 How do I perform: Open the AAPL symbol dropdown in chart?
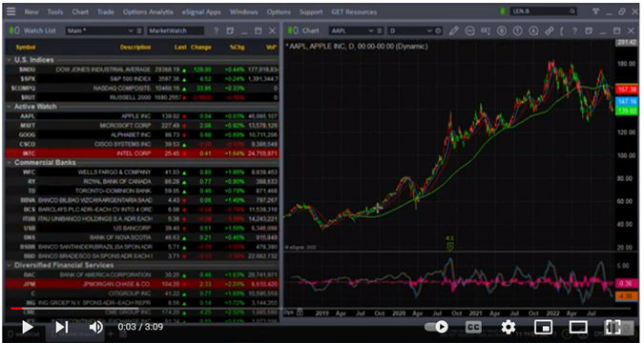(352, 30)
